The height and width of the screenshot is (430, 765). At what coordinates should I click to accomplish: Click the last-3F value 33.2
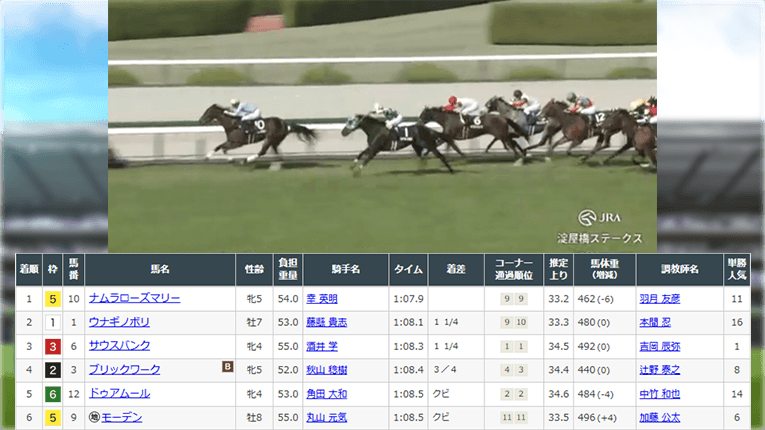click(x=558, y=299)
